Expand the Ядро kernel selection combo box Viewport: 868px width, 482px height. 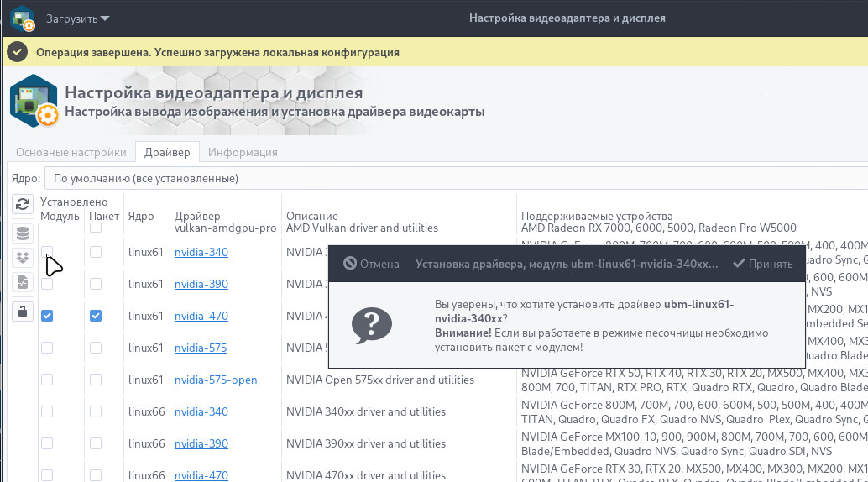point(453,179)
